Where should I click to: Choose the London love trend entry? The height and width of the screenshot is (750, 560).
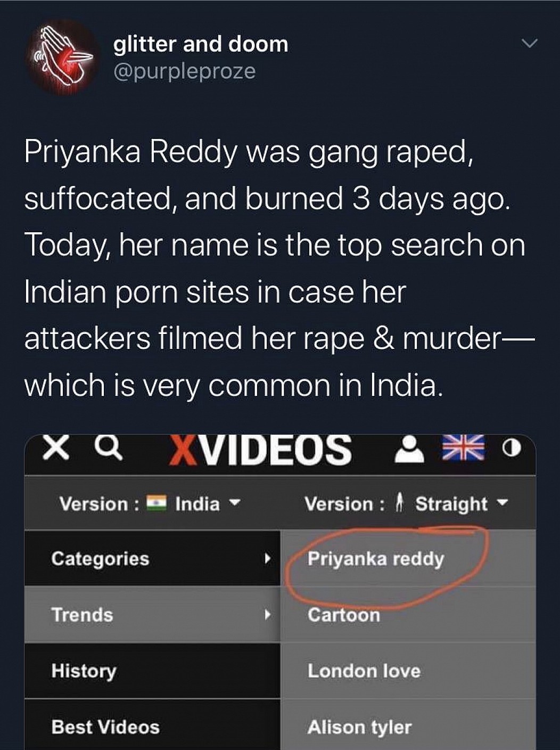tap(408, 671)
